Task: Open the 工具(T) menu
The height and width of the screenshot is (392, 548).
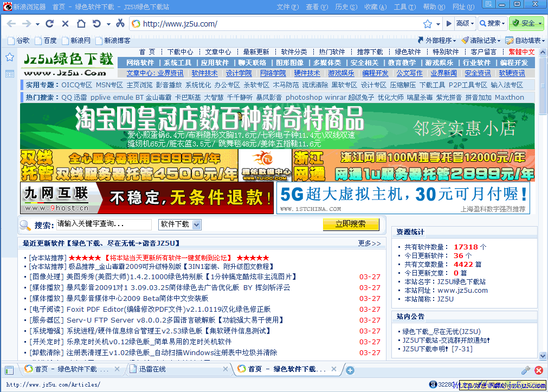Action: click(x=405, y=7)
